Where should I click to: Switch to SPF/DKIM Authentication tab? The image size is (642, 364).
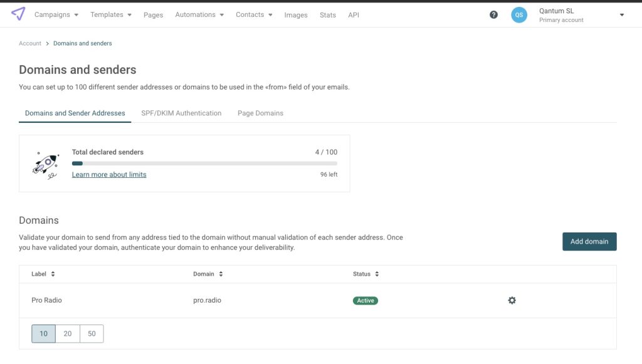tap(181, 113)
